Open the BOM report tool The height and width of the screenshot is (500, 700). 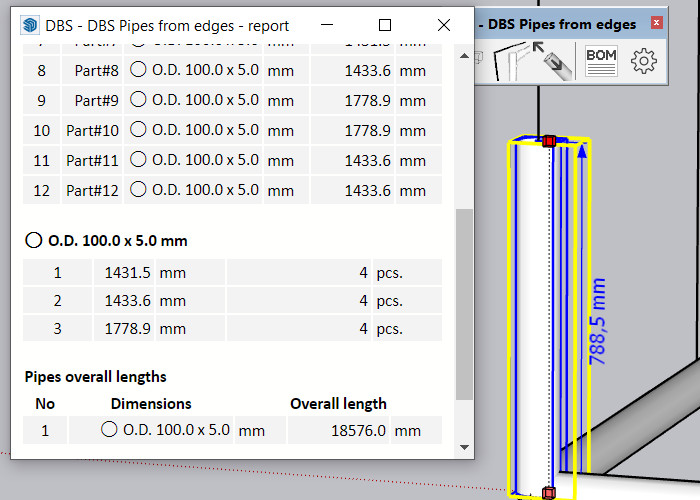[x=601, y=61]
